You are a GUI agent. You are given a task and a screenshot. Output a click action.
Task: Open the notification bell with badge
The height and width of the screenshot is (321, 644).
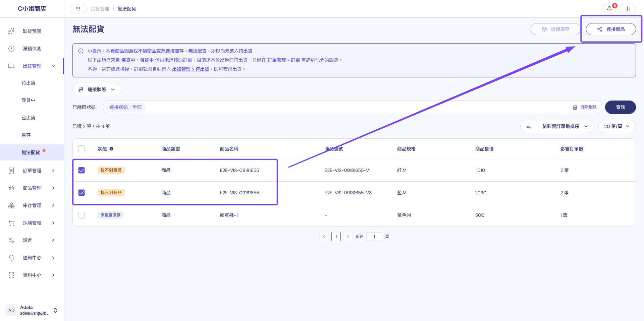609,9
